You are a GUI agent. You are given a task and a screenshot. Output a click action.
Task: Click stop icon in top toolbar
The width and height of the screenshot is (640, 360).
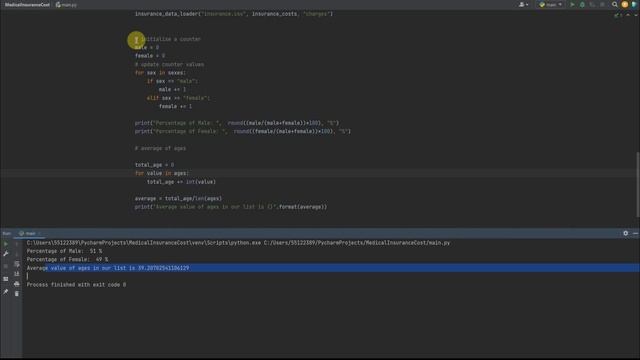click(602, 4)
